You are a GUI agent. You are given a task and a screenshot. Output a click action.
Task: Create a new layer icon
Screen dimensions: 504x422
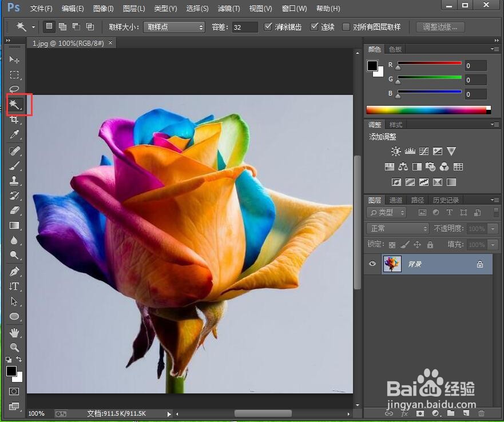[x=466, y=413]
